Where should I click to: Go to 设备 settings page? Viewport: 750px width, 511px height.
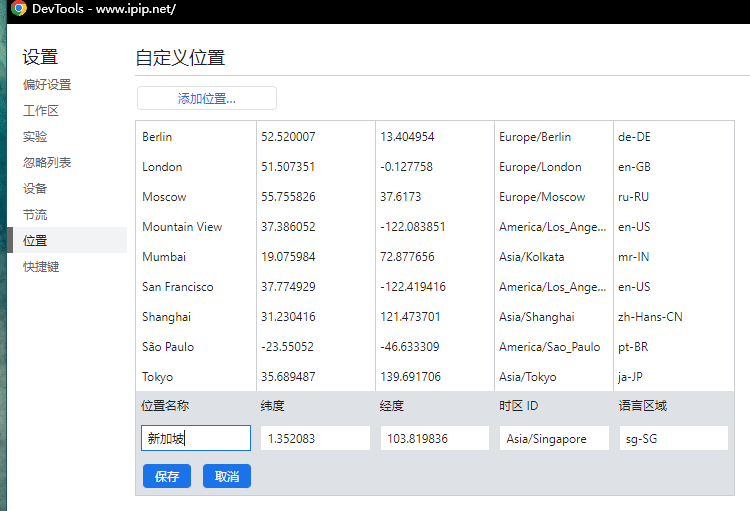(x=35, y=188)
